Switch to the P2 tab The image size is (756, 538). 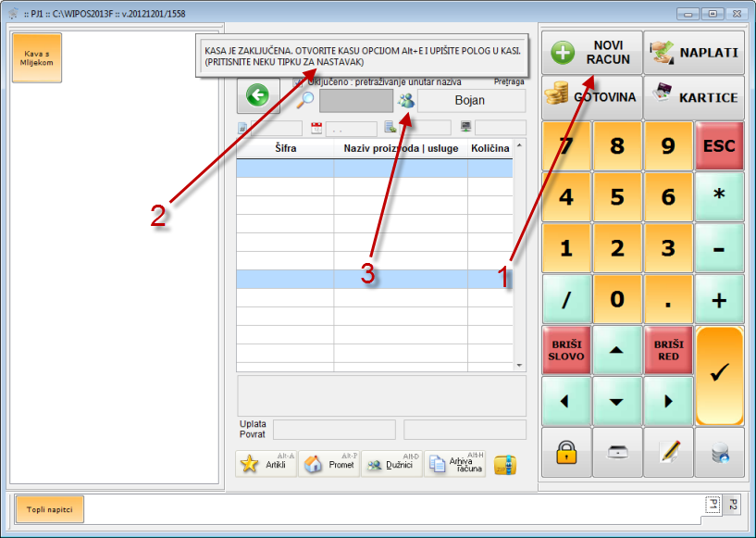732,504
